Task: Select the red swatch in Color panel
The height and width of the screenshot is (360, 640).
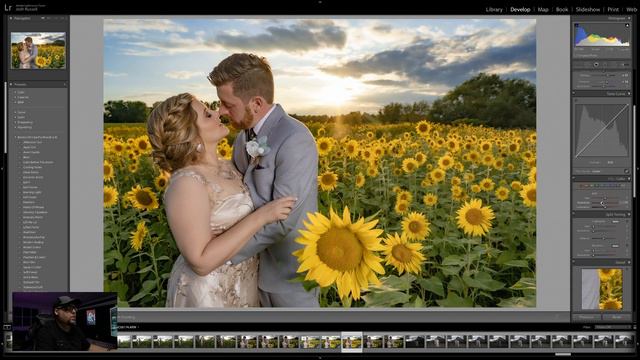Action: pyautogui.click(x=581, y=186)
